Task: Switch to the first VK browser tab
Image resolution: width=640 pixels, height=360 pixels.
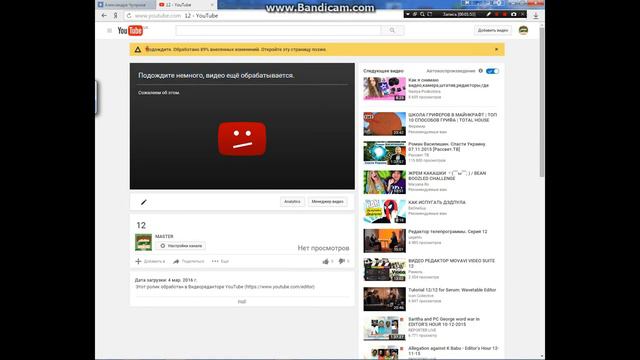Action: (125, 4)
